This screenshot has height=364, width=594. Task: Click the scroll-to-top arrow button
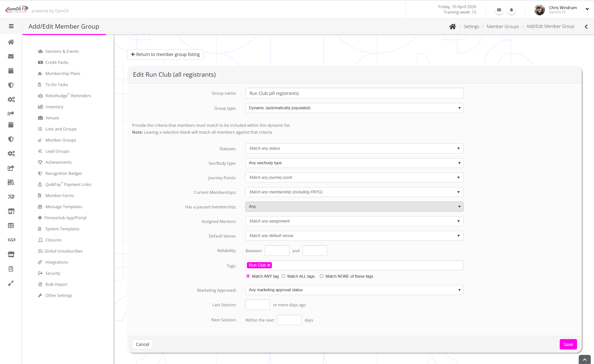point(585,360)
